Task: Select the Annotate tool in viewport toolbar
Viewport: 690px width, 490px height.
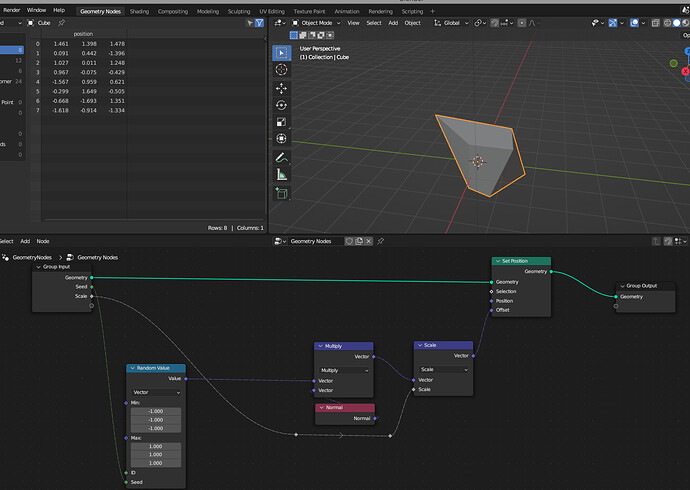Action: point(282,157)
